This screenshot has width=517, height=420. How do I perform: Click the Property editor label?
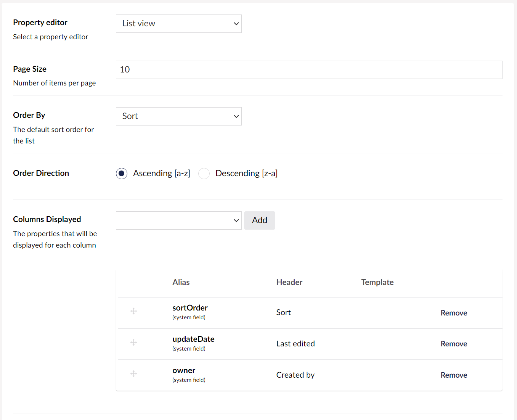click(40, 23)
